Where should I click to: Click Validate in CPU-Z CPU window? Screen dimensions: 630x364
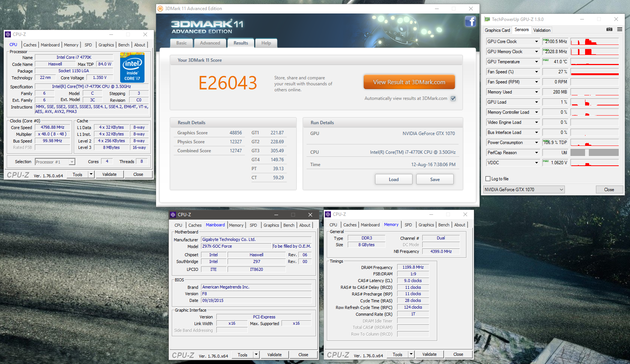[x=109, y=174]
